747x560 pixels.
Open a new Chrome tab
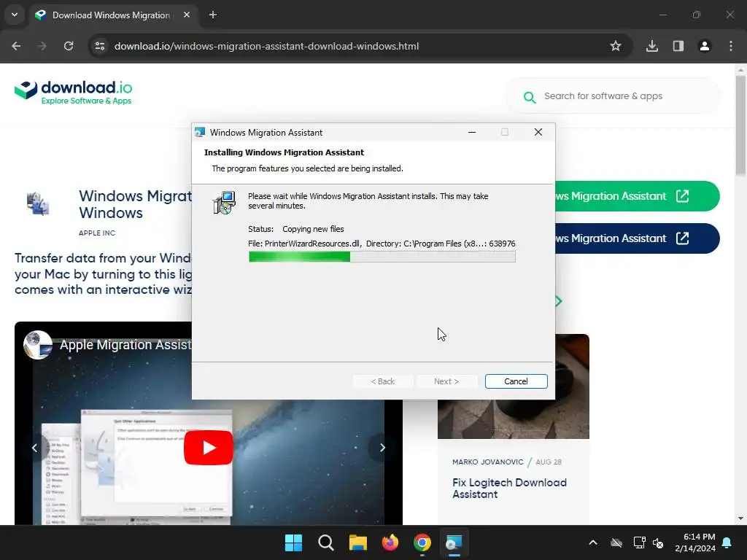point(213,15)
